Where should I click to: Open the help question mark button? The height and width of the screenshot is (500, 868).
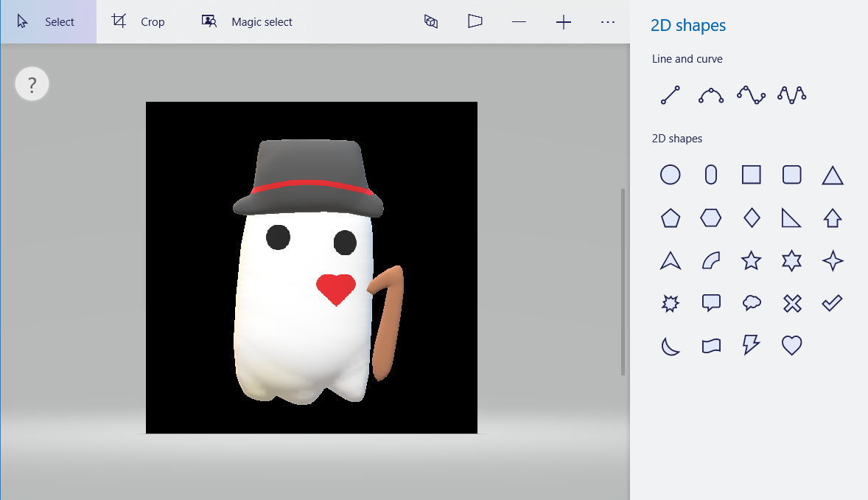[x=32, y=84]
